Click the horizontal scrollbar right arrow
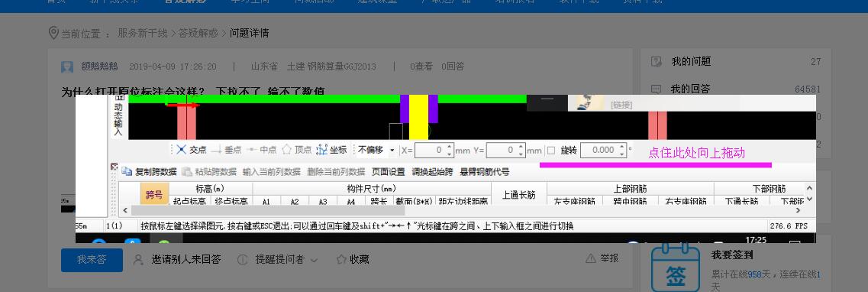 pos(798,210)
